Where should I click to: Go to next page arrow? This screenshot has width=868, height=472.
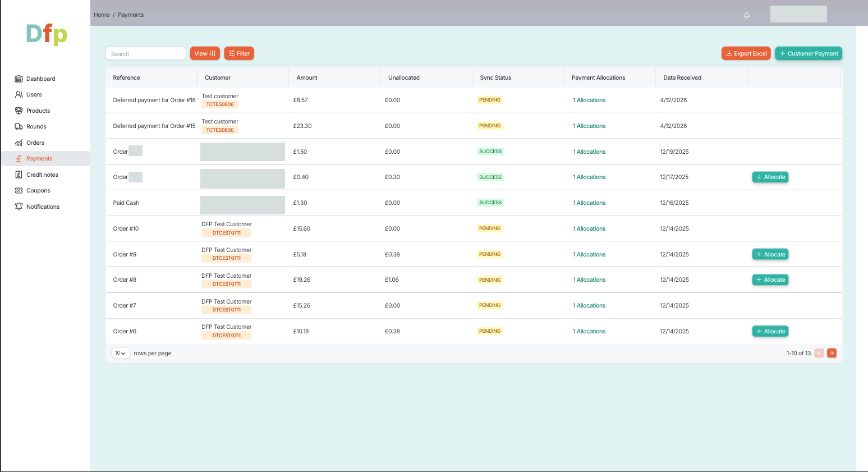pos(832,353)
